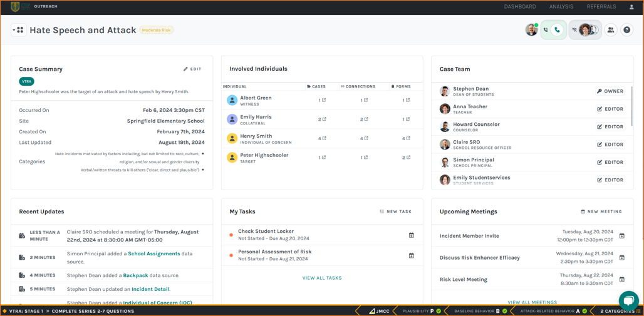Screen dimensions: 644x316
Task: Toggle the offline participants avatar group
Action: point(585,30)
